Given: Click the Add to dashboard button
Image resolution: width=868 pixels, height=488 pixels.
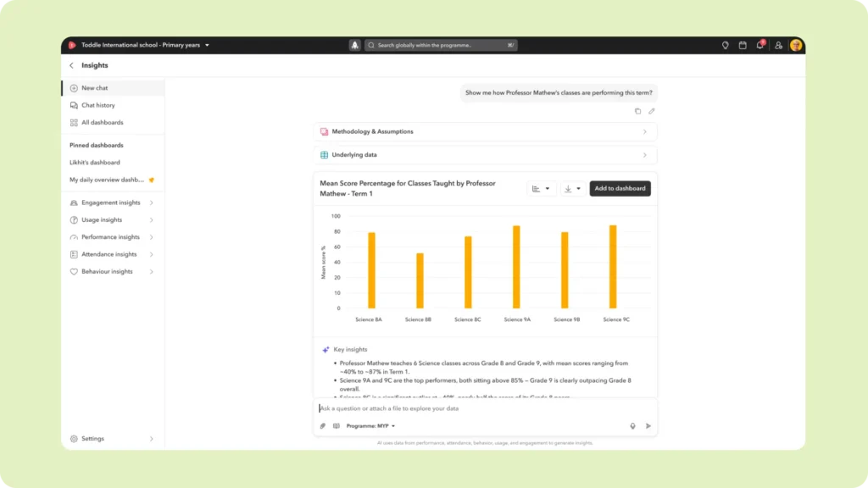Looking at the screenshot, I should pyautogui.click(x=620, y=189).
